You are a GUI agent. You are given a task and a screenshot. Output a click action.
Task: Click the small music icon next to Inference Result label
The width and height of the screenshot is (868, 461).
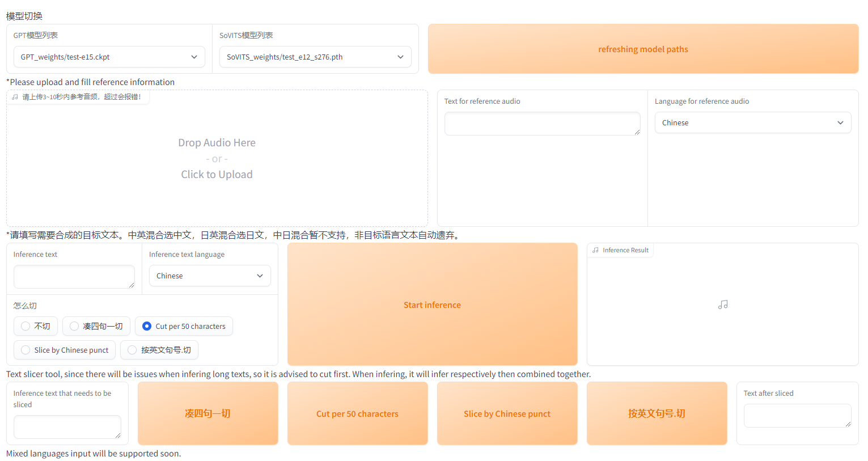tap(595, 250)
